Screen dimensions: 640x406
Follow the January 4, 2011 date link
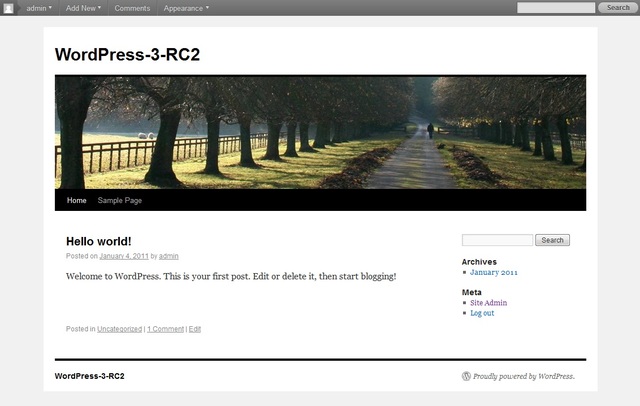[124, 256]
